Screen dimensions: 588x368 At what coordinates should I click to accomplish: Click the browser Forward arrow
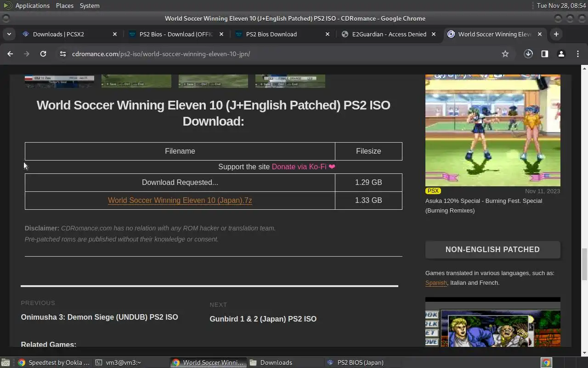click(27, 54)
